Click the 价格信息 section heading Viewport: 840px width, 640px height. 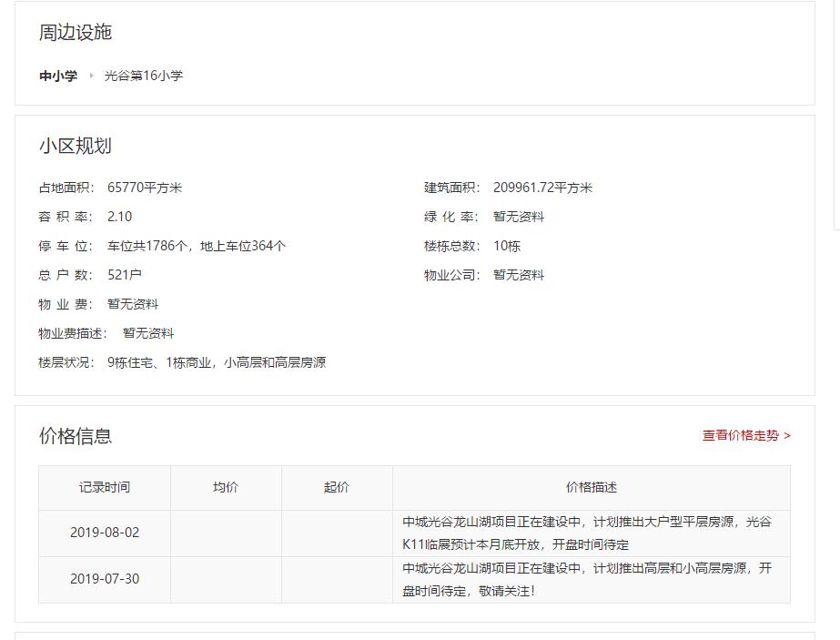point(74,435)
